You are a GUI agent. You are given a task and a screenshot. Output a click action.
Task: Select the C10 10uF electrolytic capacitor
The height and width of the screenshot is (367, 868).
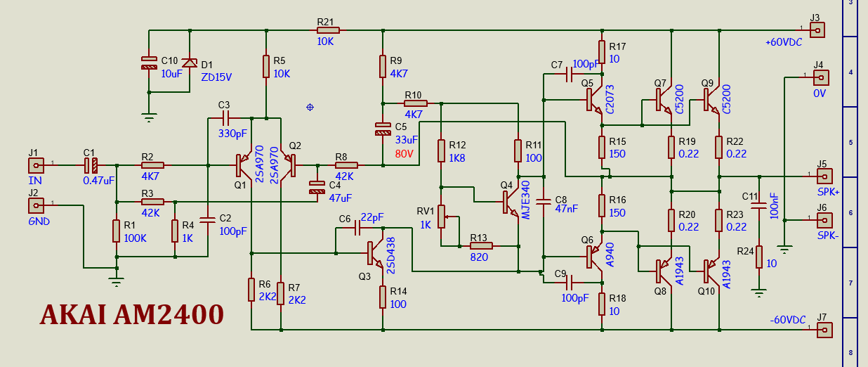[x=149, y=62]
